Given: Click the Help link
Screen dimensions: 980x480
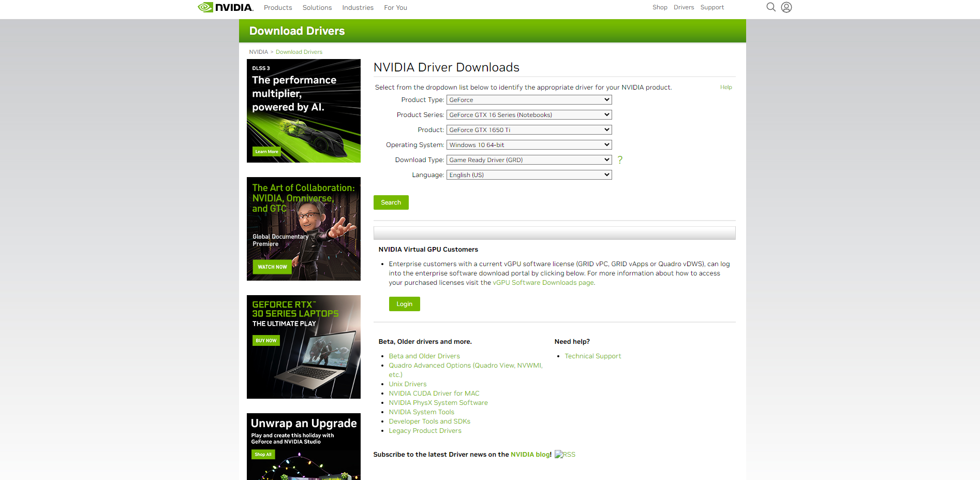Looking at the screenshot, I should point(726,88).
